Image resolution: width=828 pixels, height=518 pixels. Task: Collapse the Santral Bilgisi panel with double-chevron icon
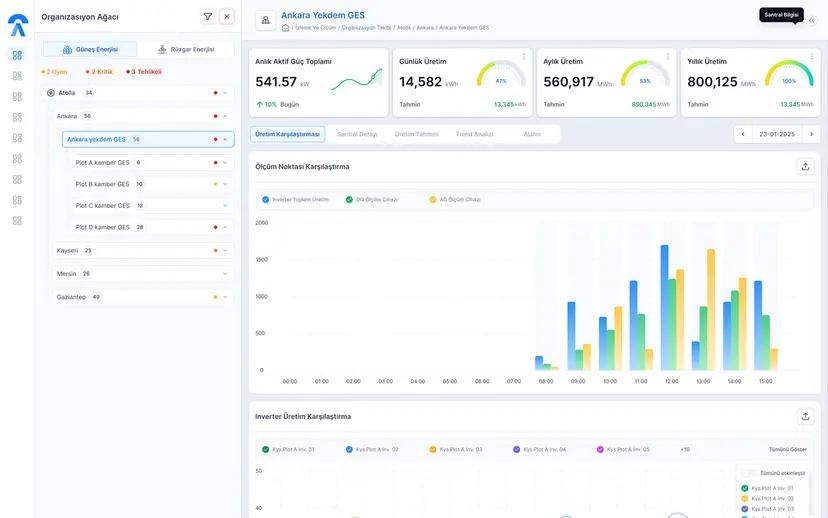coord(812,20)
